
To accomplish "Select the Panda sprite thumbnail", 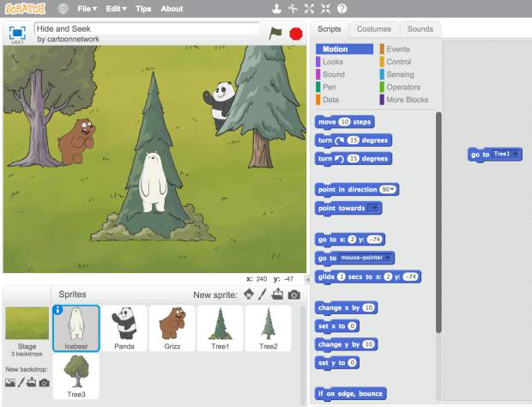I will coord(124,327).
